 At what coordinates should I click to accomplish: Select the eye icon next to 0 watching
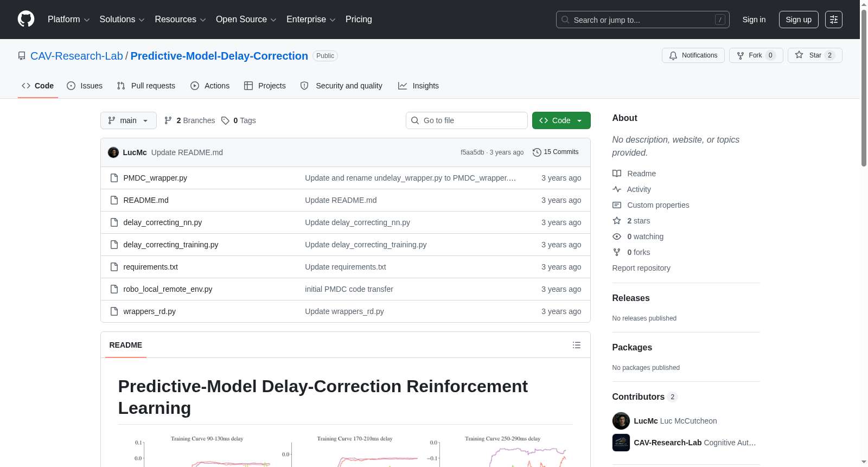[x=617, y=236]
